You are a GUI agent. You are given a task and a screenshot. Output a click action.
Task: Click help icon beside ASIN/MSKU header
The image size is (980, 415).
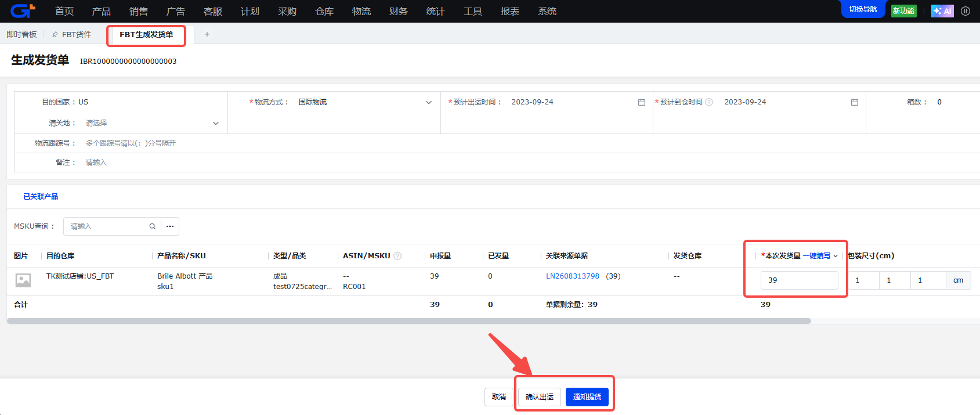pos(397,256)
